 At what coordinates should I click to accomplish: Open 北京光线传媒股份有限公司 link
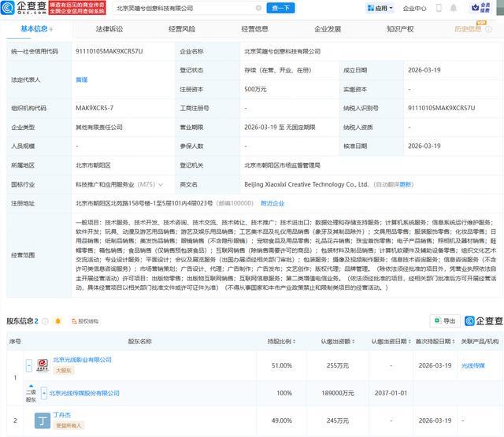click(84, 393)
